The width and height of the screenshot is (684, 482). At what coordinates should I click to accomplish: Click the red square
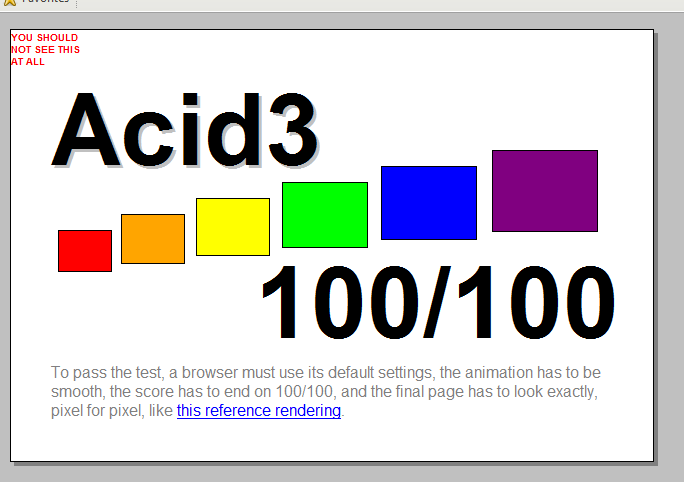(x=85, y=251)
